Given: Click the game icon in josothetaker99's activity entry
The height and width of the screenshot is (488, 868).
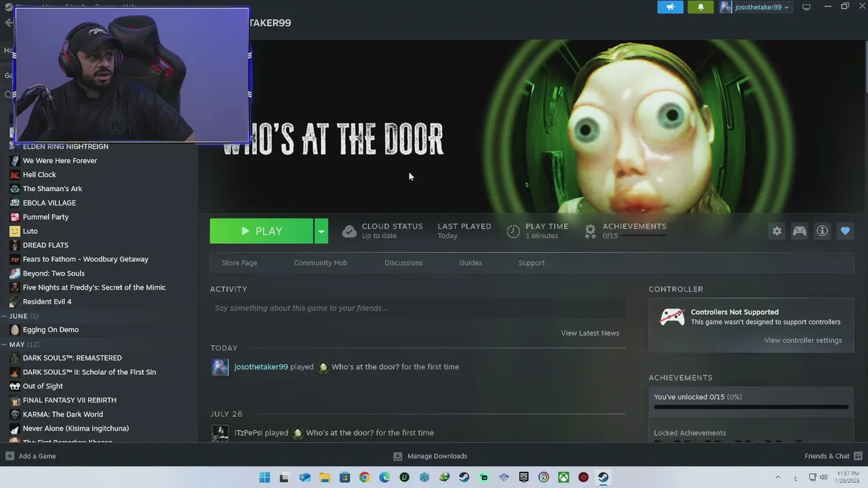Looking at the screenshot, I should [323, 367].
